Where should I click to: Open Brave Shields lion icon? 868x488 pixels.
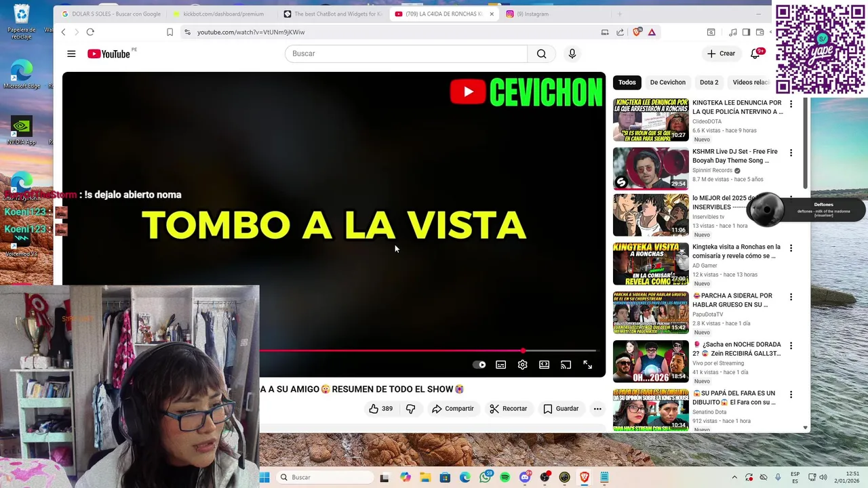pyautogui.click(x=637, y=32)
